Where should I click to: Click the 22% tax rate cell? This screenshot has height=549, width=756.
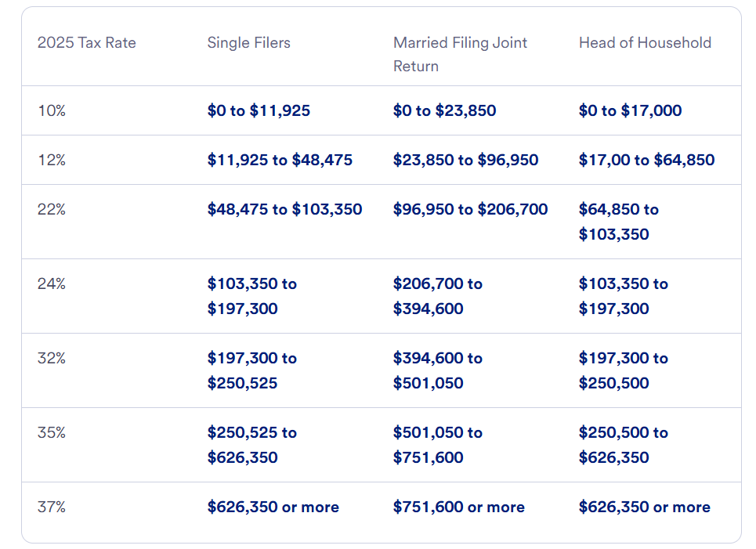[x=52, y=209]
